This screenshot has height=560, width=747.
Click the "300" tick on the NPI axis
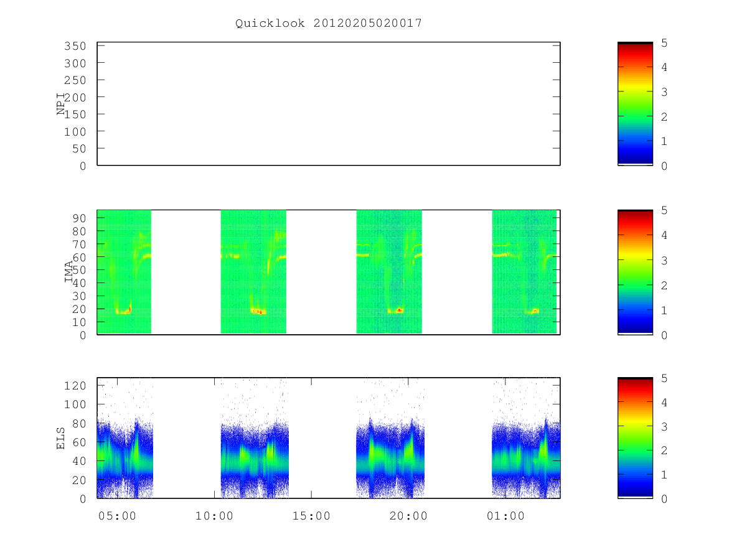pyautogui.click(x=75, y=63)
